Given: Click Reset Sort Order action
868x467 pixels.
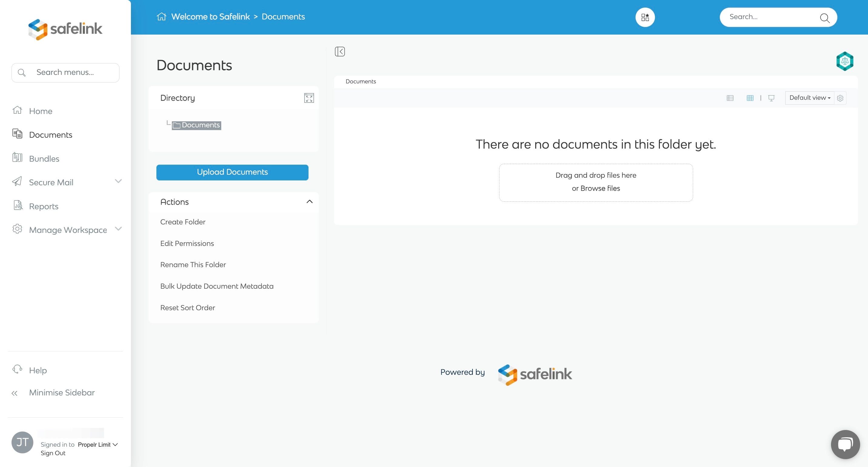Looking at the screenshot, I should click(x=188, y=307).
